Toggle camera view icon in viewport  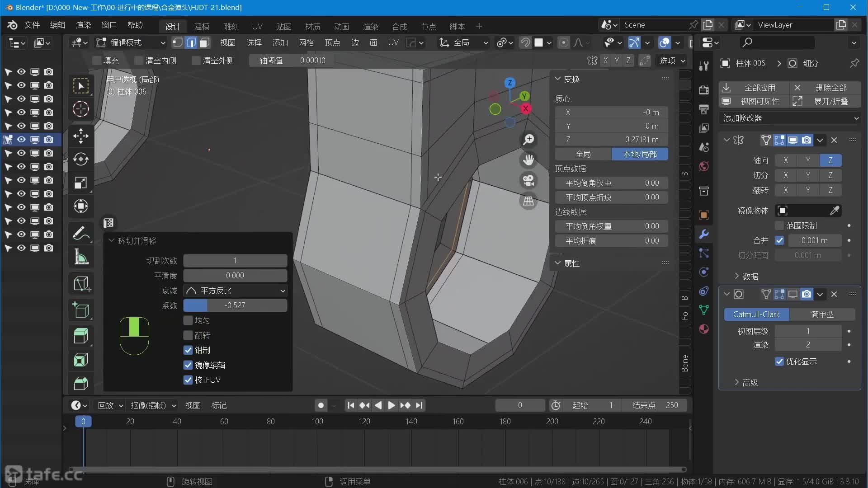(x=528, y=180)
